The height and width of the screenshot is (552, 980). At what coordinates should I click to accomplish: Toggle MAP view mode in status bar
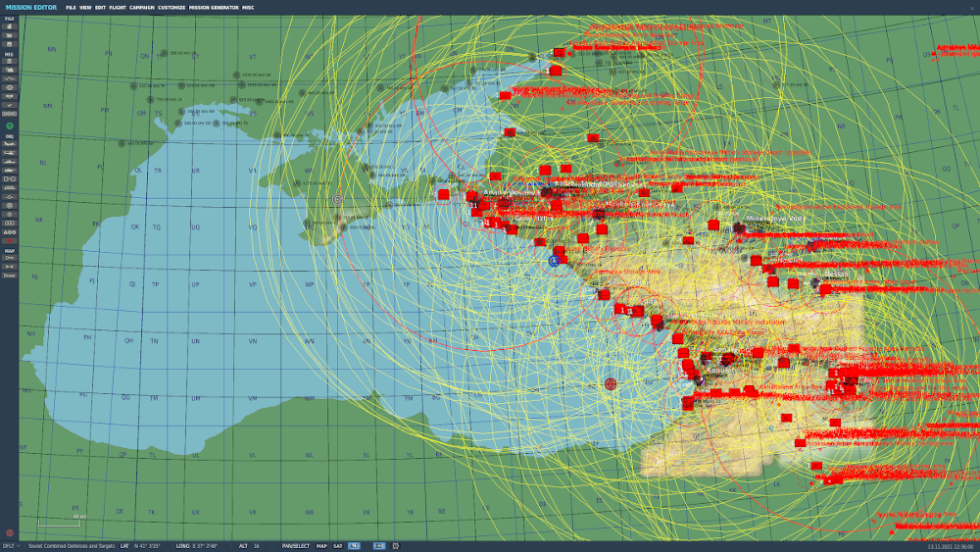[x=321, y=546]
